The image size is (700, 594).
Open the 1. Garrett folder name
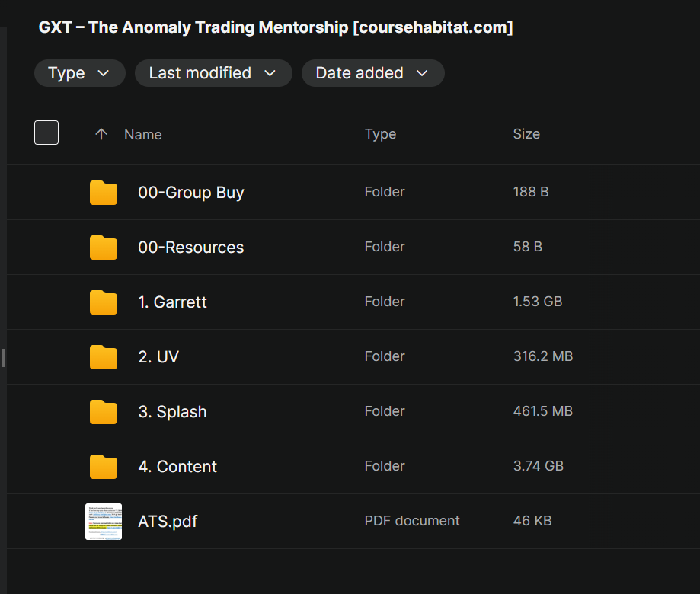[x=172, y=302]
